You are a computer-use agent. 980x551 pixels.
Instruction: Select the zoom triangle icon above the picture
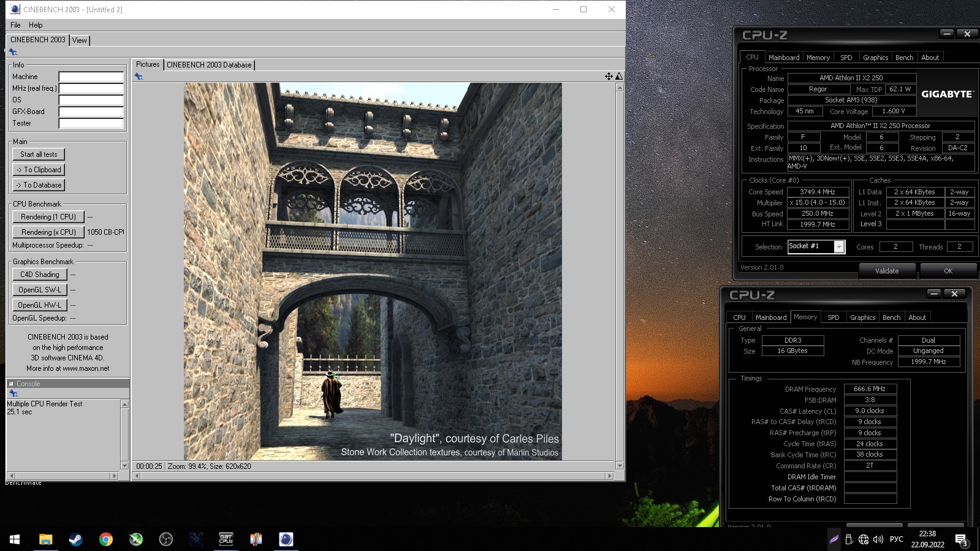[619, 77]
